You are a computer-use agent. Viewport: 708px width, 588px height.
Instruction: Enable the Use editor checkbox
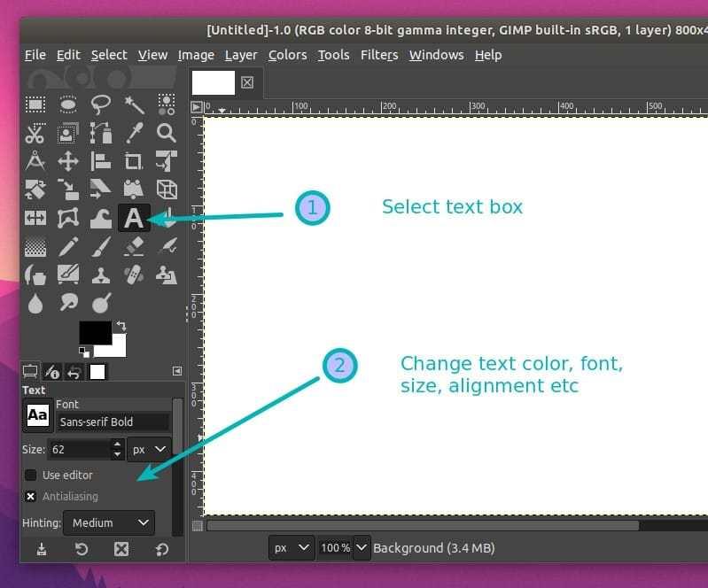click(31, 476)
